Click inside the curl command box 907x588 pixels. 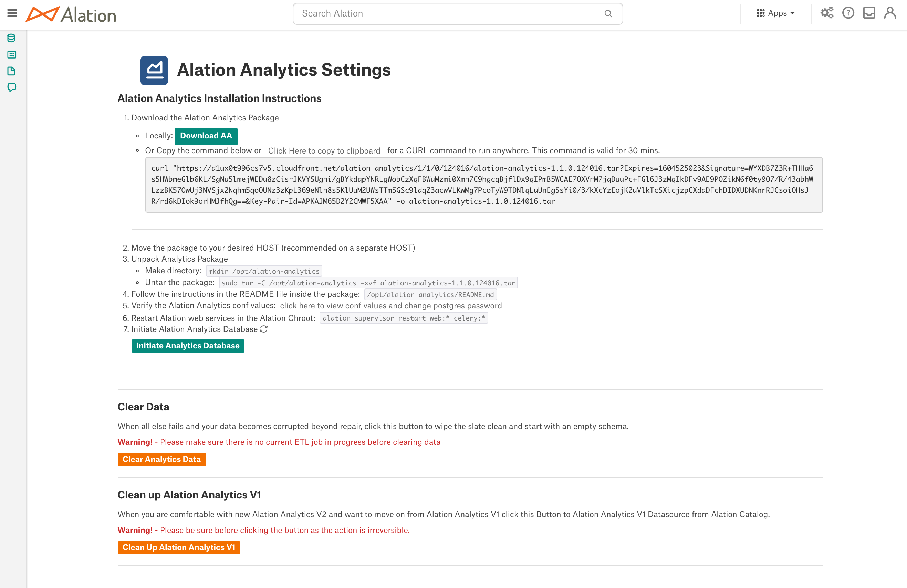pyautogui.click(x=483, y=185)
